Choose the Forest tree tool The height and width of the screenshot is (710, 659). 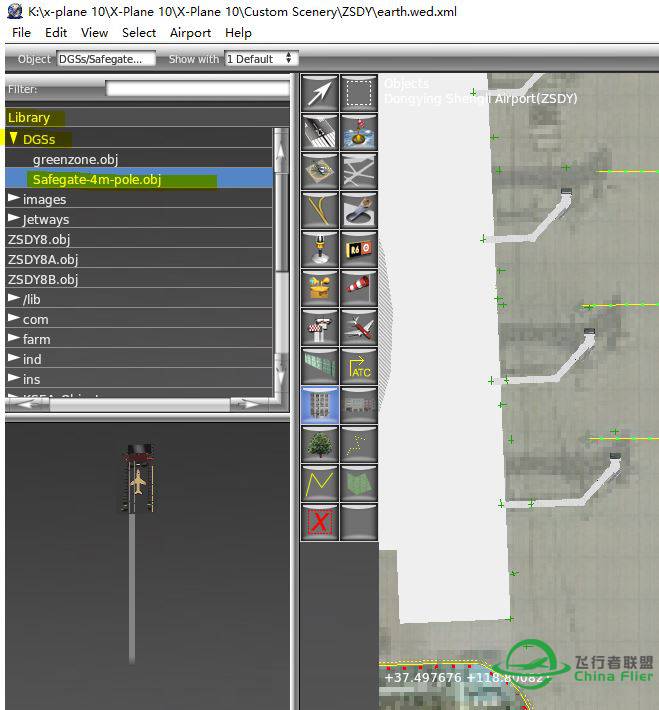tap(320, 444)
